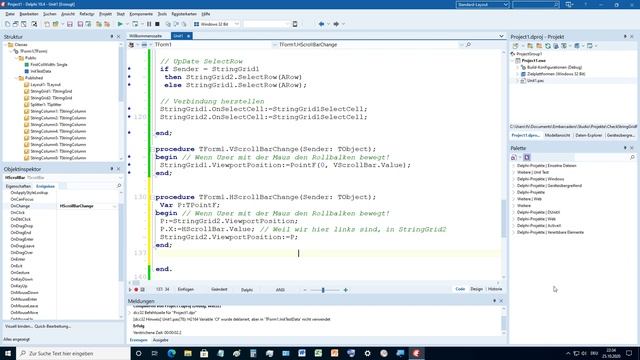Expand Delphi-Projekte | Windows palette category
The width and height of the screenshot is (640, 360).
[513, 179]
